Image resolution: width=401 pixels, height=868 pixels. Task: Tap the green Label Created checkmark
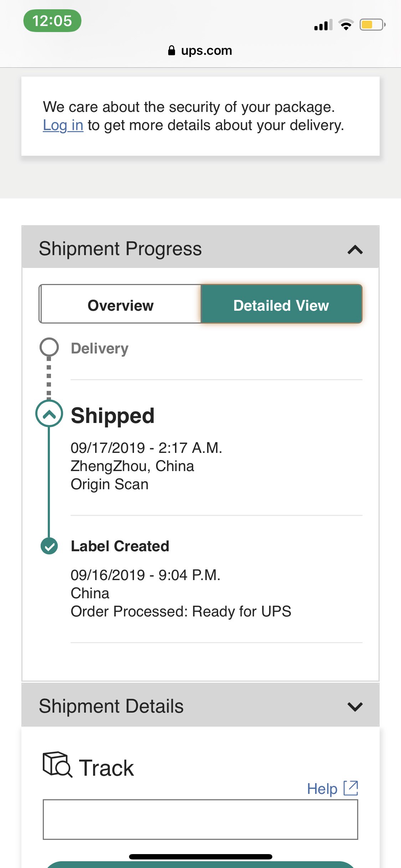coord(49,546)
